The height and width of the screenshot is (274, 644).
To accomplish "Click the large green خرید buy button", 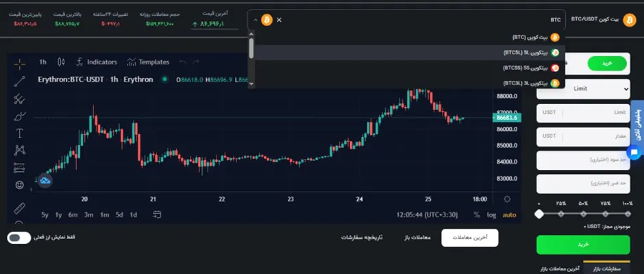I will click(x=583, y=245).
